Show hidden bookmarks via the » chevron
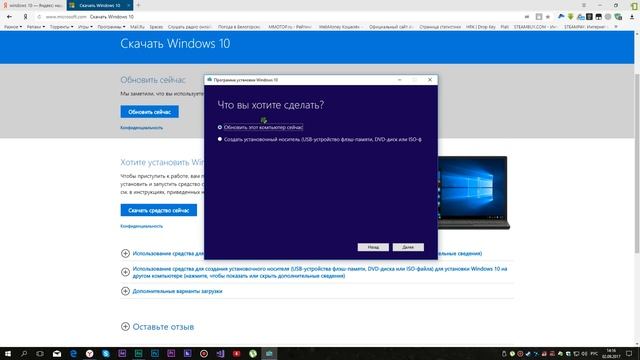The image size is (640, 360). (x=616, y=27)
